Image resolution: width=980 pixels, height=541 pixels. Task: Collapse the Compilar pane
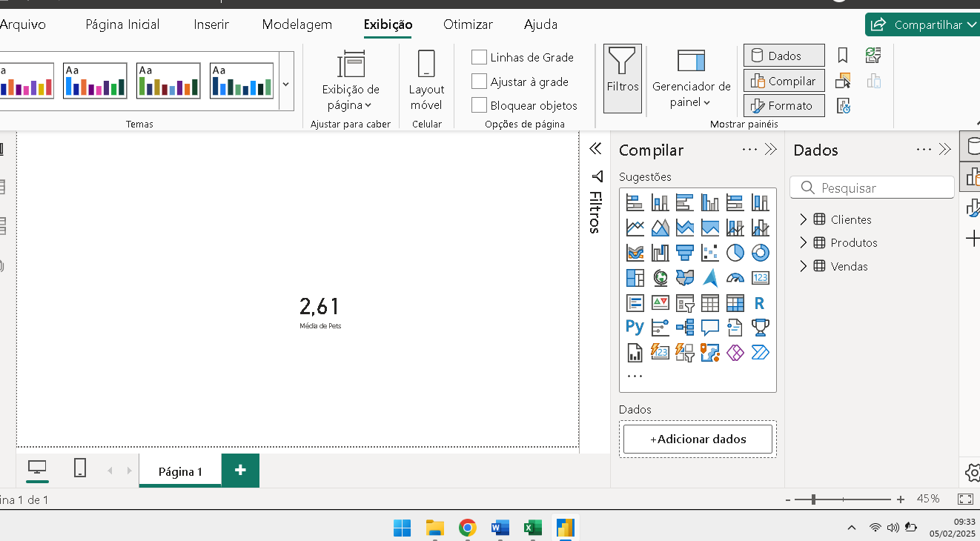click(x=771, y=150)
